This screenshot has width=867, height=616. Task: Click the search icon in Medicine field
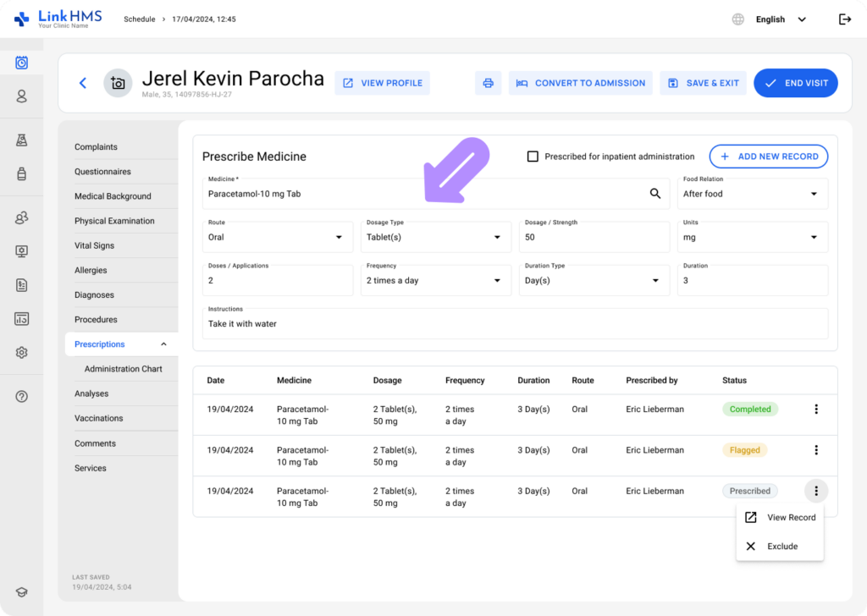[x=654, y=194]
